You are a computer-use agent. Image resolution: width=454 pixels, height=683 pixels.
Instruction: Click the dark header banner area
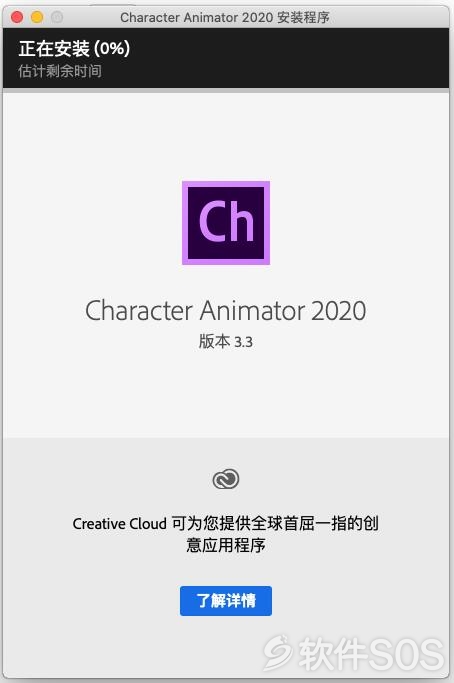(x=226, y=58)
